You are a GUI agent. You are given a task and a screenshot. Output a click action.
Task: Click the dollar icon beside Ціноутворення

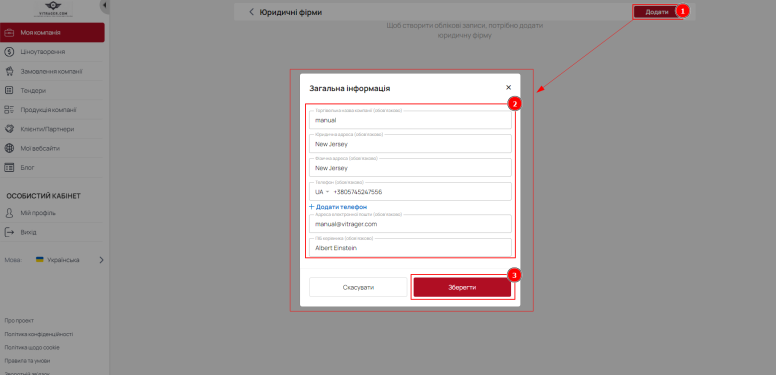(9, 52)
